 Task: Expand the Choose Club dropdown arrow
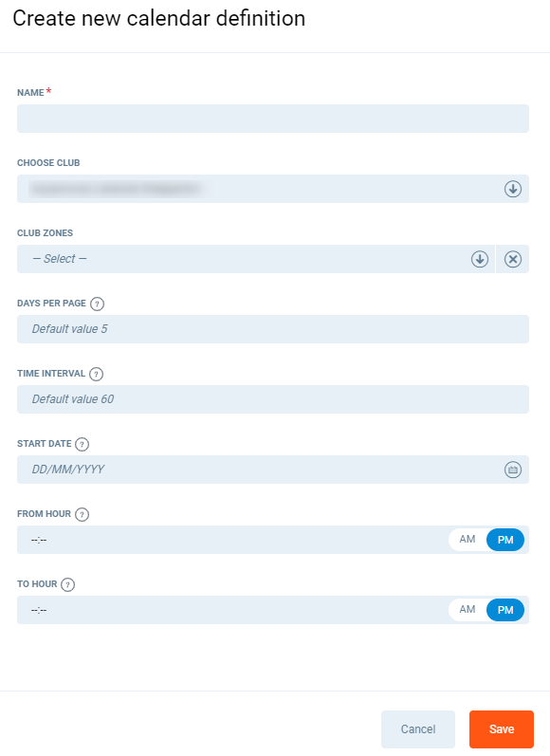tap(512, 189)
